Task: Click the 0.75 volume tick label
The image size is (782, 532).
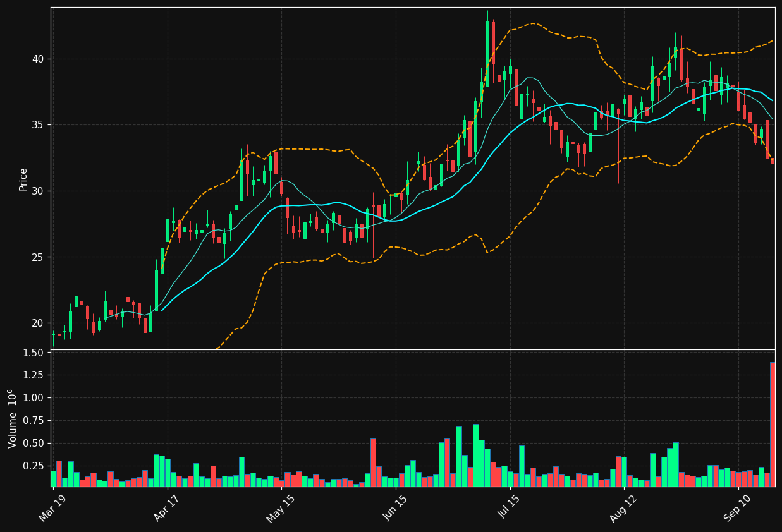Action: pos(35,421)
